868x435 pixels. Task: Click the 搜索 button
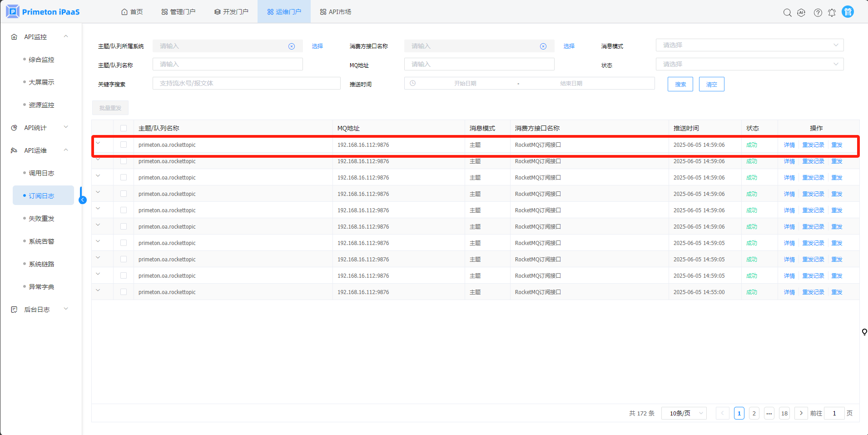[x=680, y=84]
